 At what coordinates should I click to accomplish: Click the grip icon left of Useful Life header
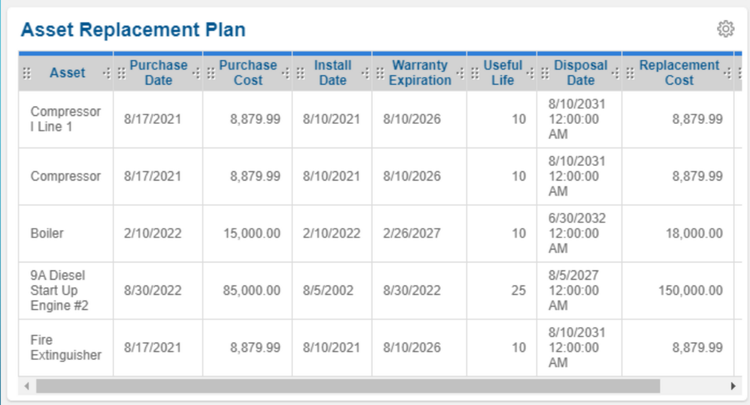coord(474,73)
